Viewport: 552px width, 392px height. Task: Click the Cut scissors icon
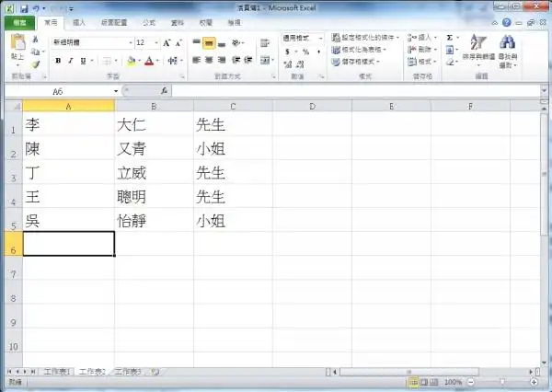(35, 40)
